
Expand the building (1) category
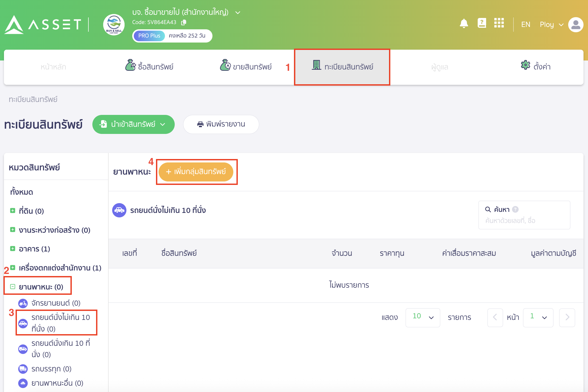click(x=13, y=249)
